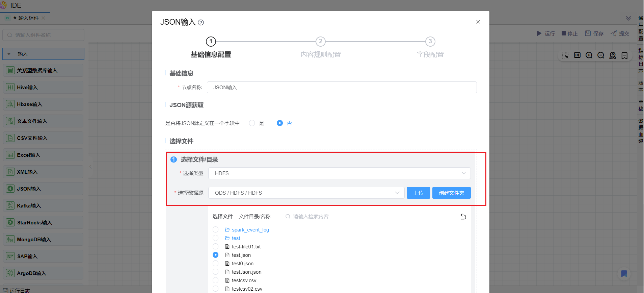
Task: Click the 上传 button
Action: pos(419,193)
